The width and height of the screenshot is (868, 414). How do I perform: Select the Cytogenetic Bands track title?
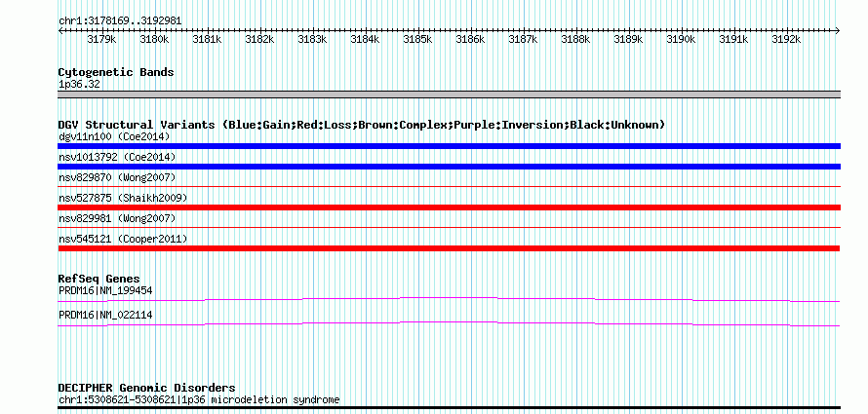click(116, 72)
